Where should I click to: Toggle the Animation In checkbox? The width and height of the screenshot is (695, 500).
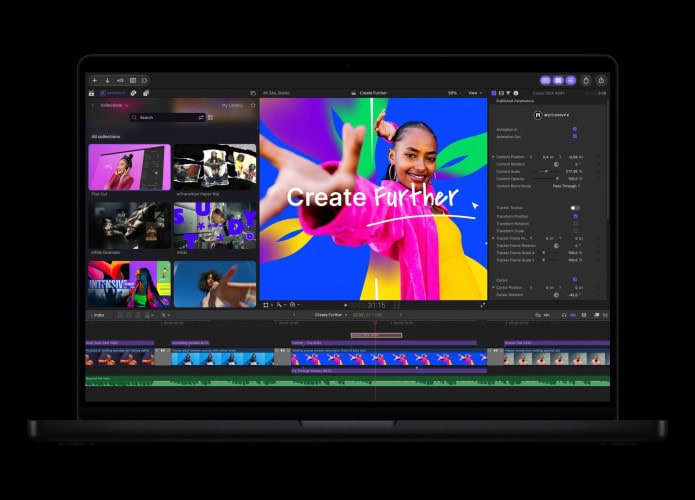575,129
